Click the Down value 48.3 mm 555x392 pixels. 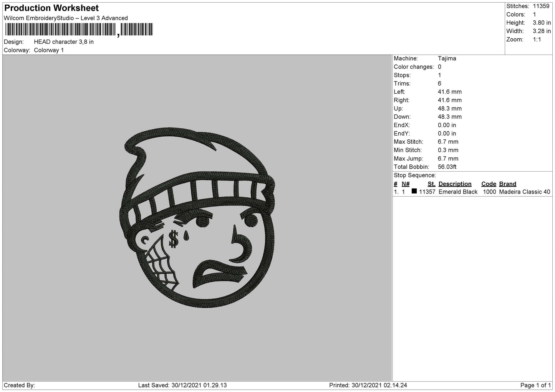(x=450, y=117)
